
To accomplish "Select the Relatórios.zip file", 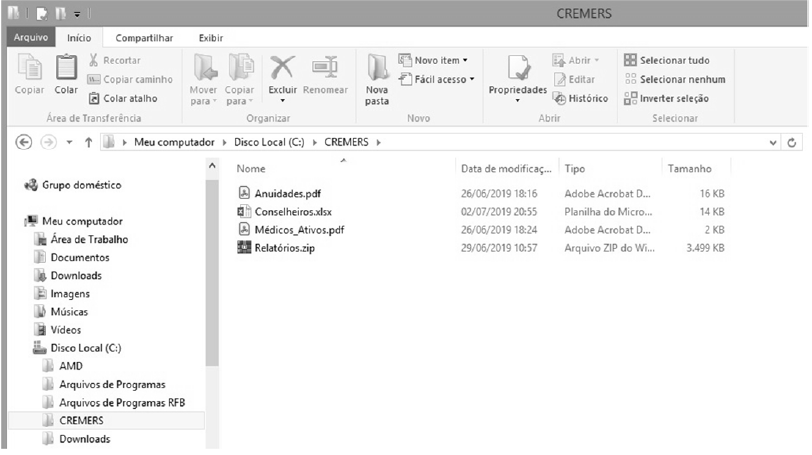I will 276,248.
